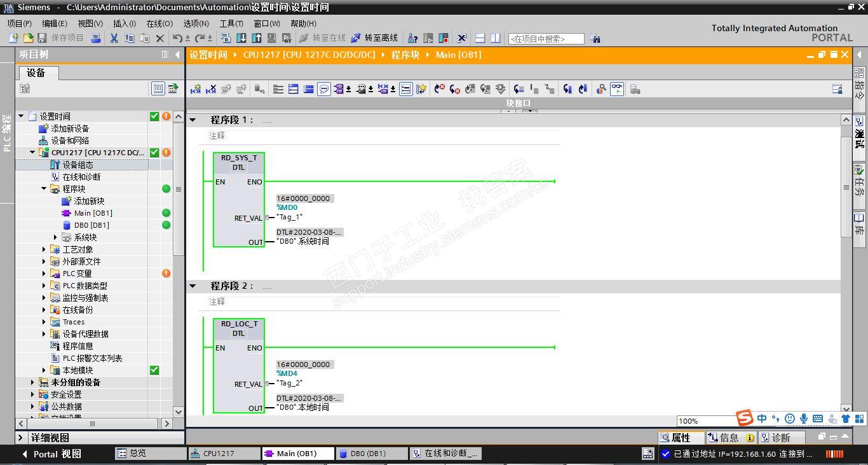Toggle network comments speech-bubble icon
The width and height of the screenshot is (868, 465).
(324, 89)
